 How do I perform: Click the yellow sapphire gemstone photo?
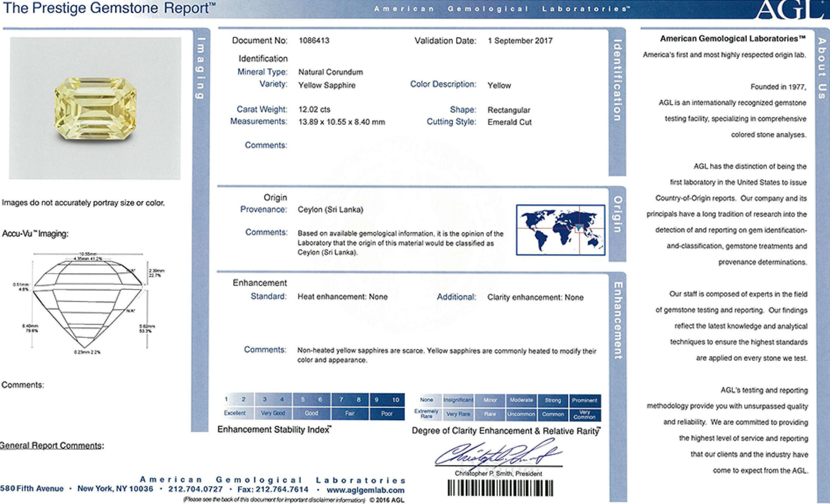pyautogui.click(x=95, y=108)
